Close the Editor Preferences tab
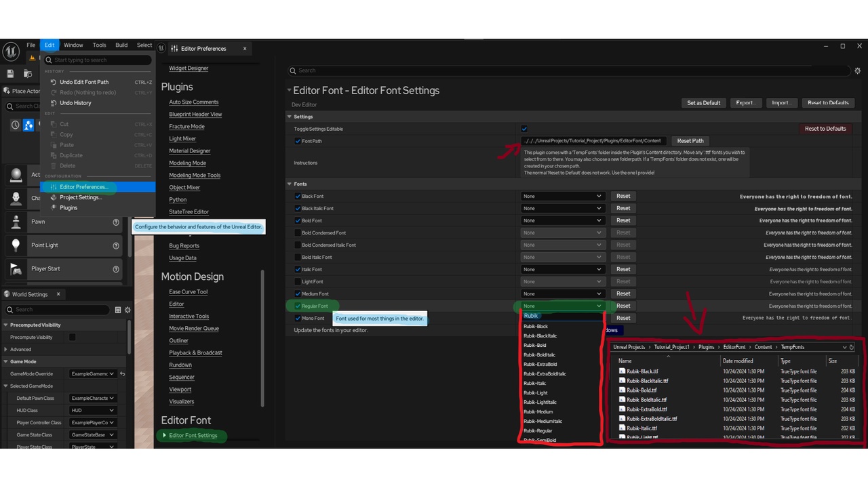 245,49
